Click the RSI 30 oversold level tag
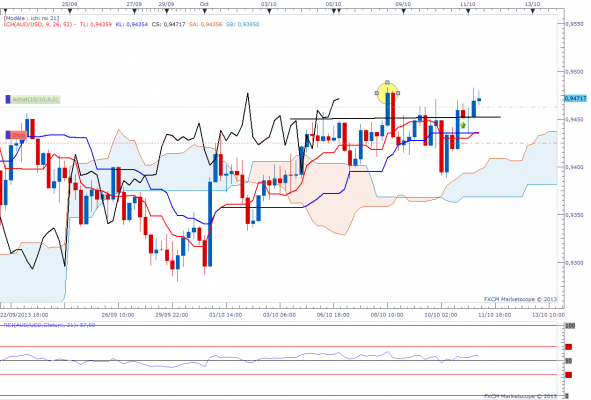This screenshot has height=400, width=591. pyautogui.click(x=568, y=375)
